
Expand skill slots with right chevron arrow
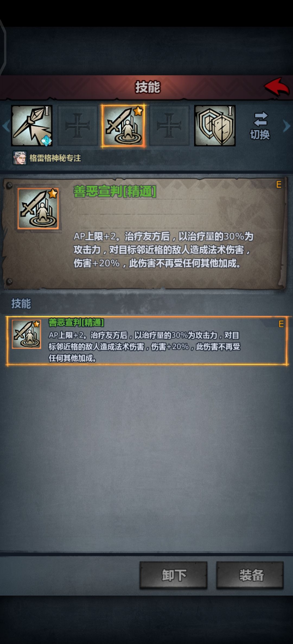click(286, 126)
